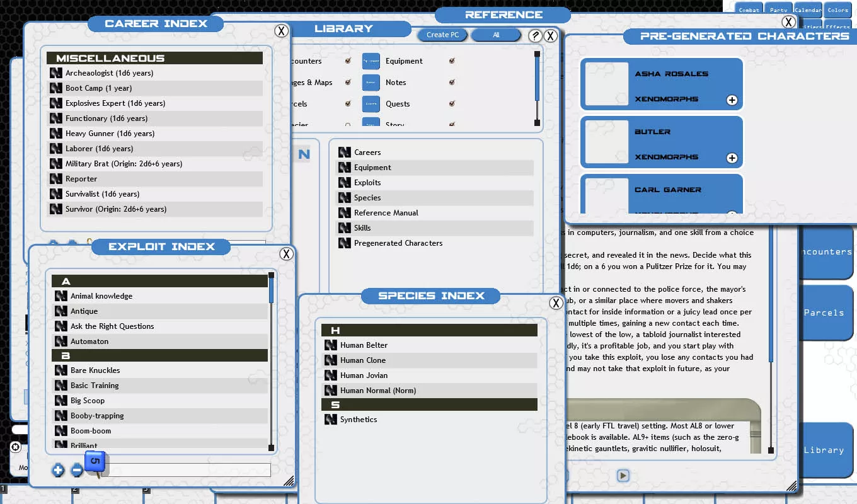Open Pregenerated Characters reference link
The image size is (857, 504).
398,243
